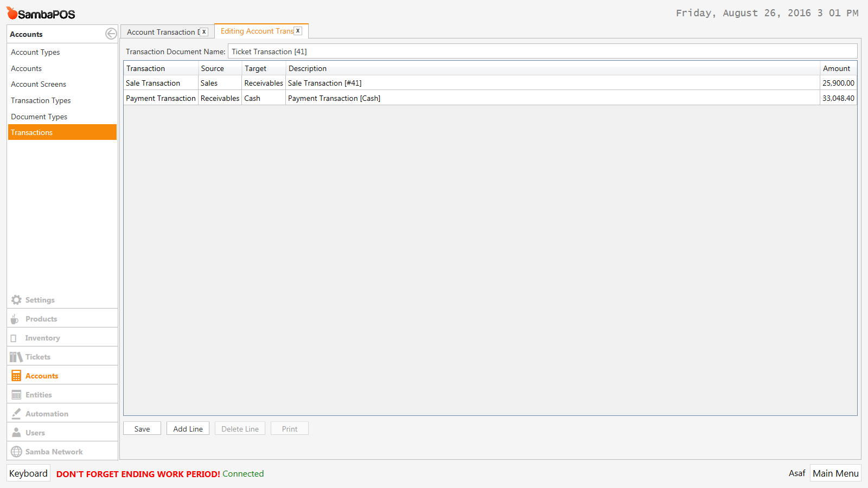Click the Settings gear icon

16,300
